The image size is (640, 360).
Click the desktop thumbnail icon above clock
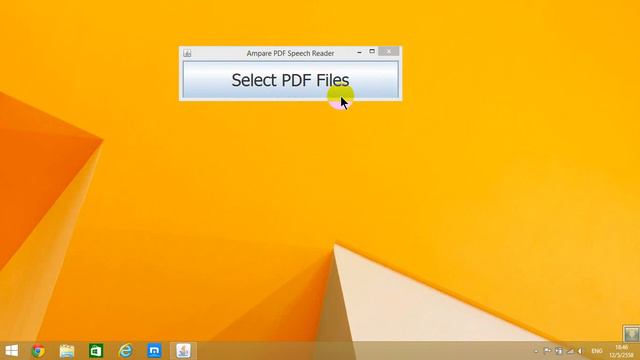point(631,333)
